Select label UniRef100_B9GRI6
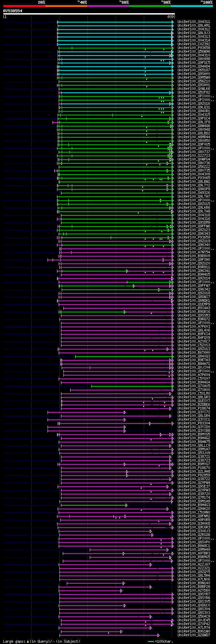Image resolution: width=216 pixels, height=644 pixels. point(194,312)
